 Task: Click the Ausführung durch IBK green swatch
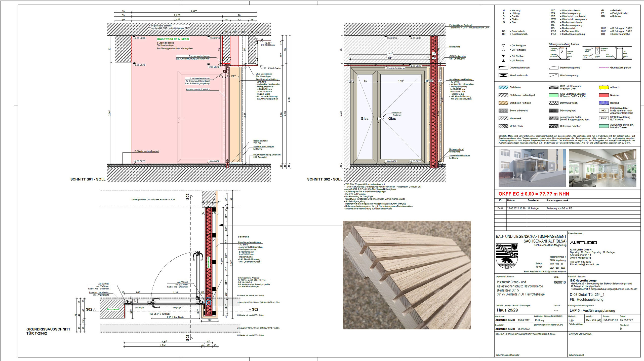click(x=604, y=126)
